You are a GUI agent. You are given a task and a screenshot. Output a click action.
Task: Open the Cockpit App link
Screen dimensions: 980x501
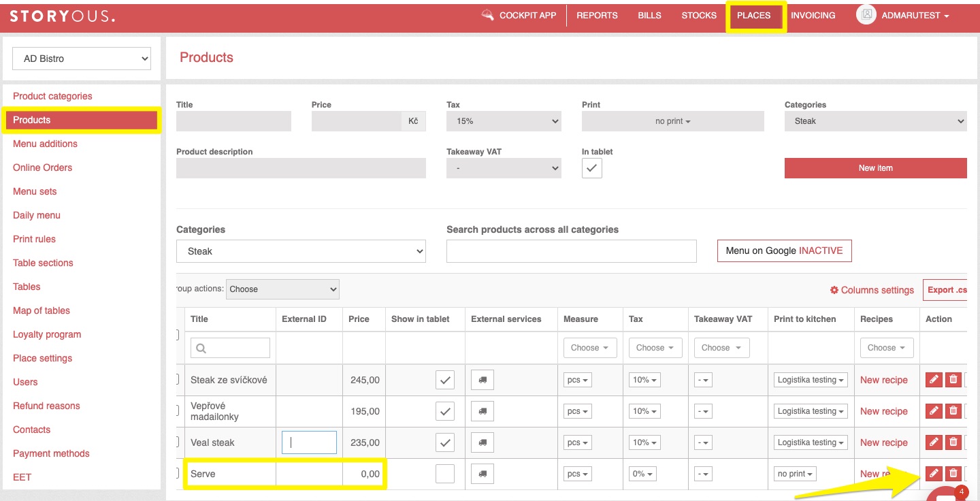[x=519, y=15]
